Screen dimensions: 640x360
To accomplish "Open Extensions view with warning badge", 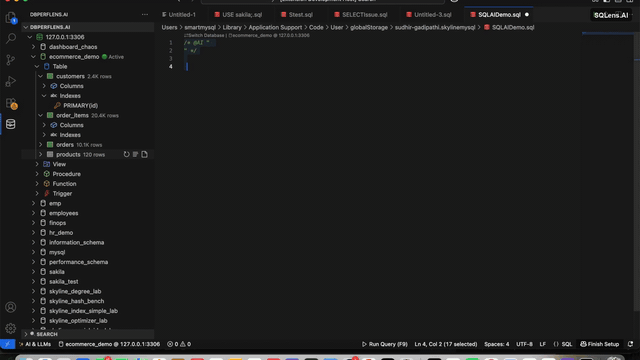I will click(x=11, y=103).
